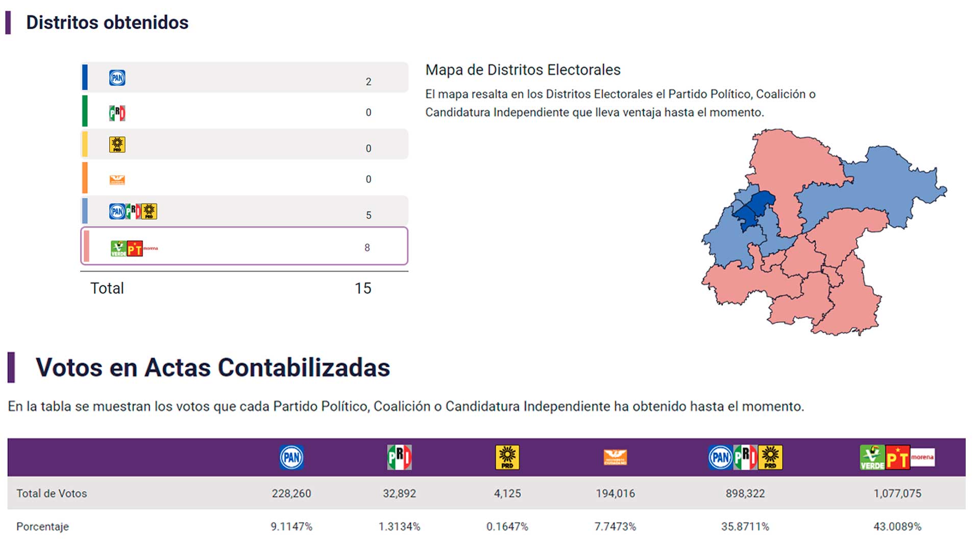Viewport: 980px width, 551px height.
Task: Click the orange color bar beside the Movimiento Ciudadano row
Action: (85, 178)
